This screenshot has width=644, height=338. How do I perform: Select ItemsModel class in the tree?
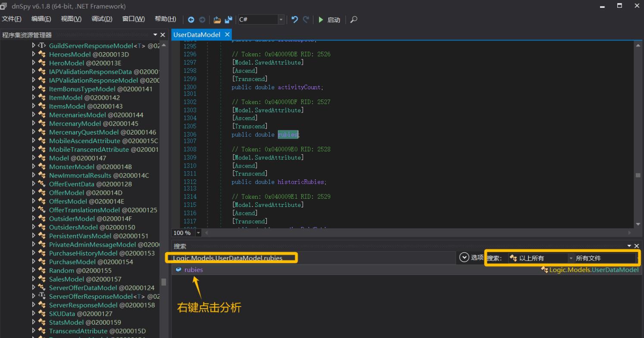[86, 106]
